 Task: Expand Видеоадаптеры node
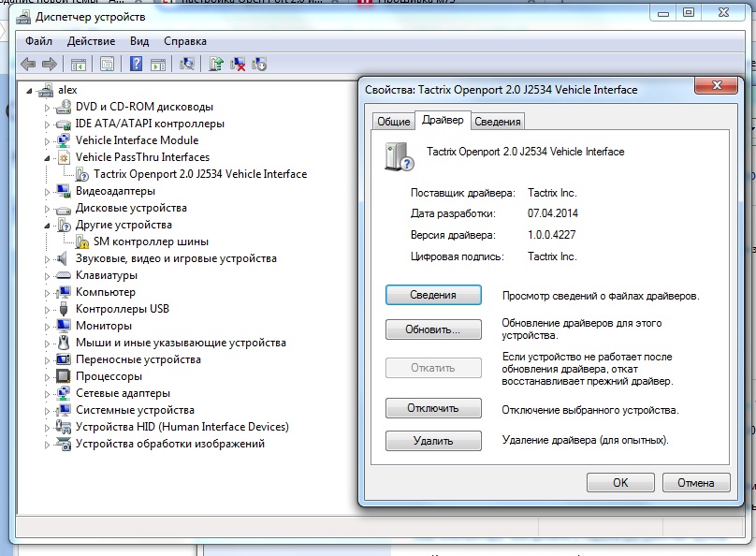click(47, 192)
